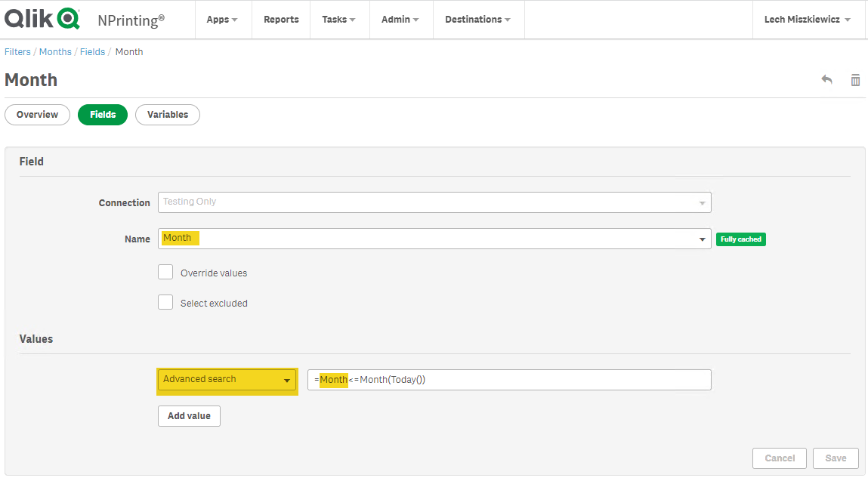Expand the Tasks menu

pos(338,20)
